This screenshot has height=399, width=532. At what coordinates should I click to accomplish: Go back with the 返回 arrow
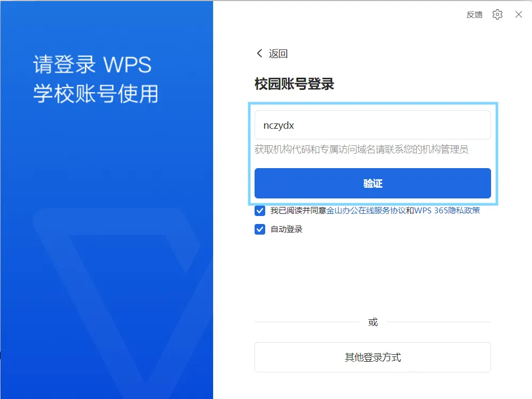tap(259, 53)
